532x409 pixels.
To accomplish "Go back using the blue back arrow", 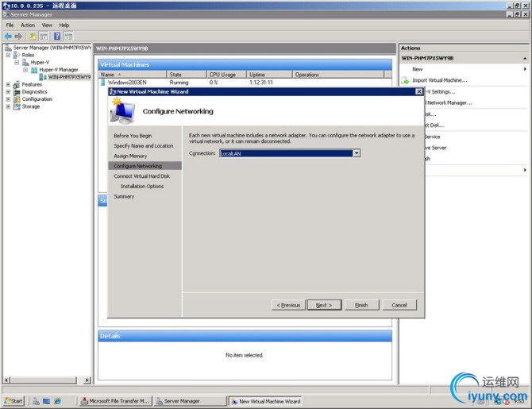I will point(8,37).
